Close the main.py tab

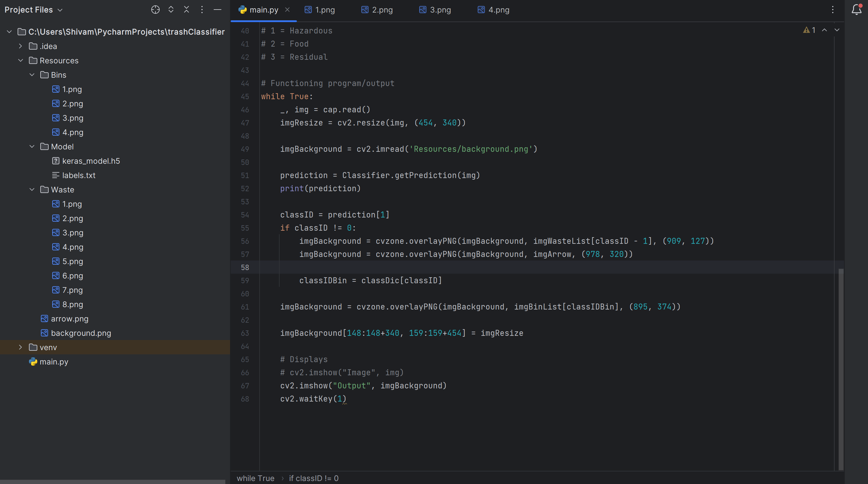tap(287, 10)
